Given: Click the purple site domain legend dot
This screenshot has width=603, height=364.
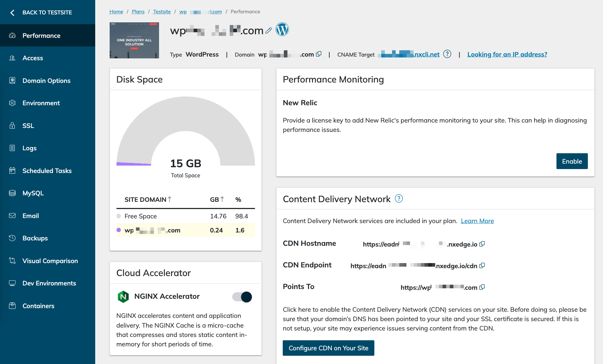Looking at the screenshot, I should (x=119, y=230).
